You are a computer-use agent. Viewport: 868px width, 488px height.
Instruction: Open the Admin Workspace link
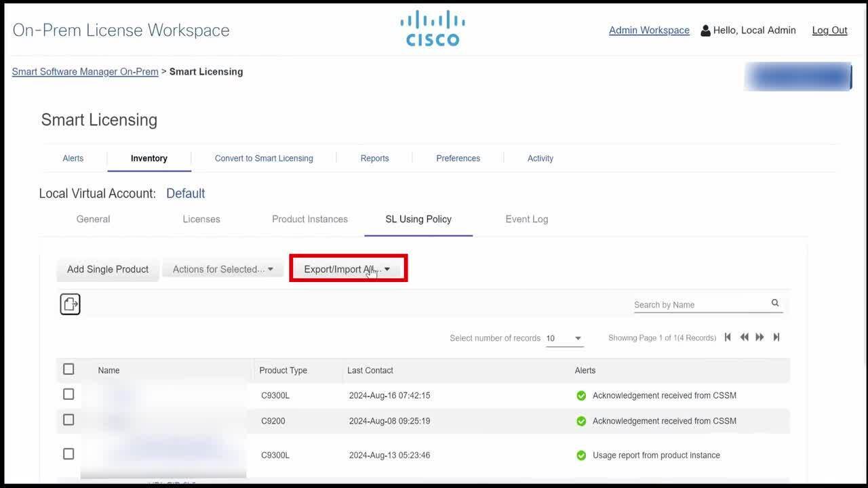649,30
